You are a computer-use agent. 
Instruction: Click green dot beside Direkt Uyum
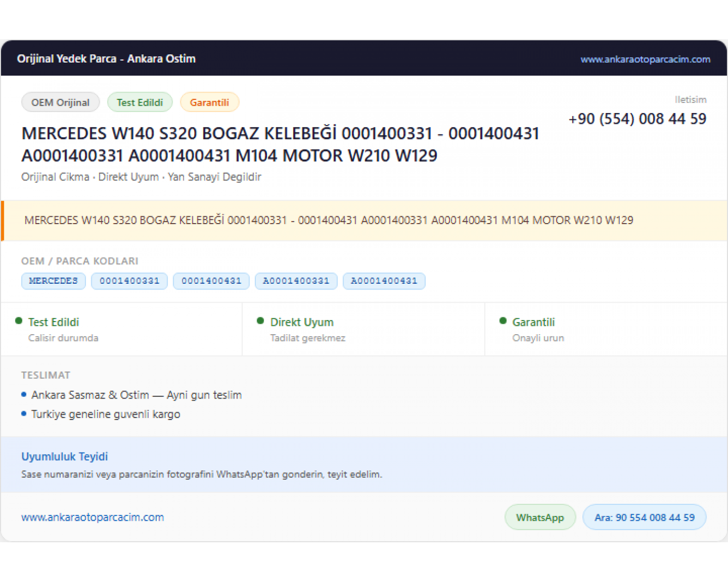coord(260,321)
